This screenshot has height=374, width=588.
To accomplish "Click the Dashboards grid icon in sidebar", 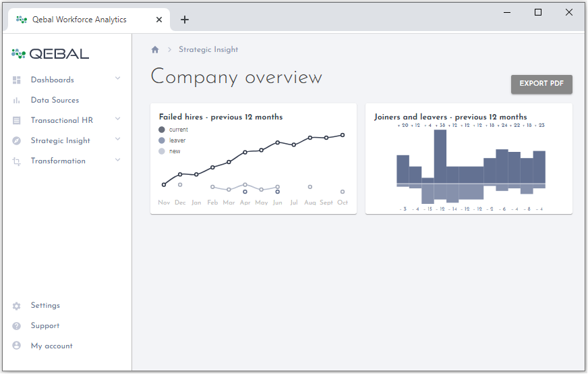I will [x=16, y=80].
